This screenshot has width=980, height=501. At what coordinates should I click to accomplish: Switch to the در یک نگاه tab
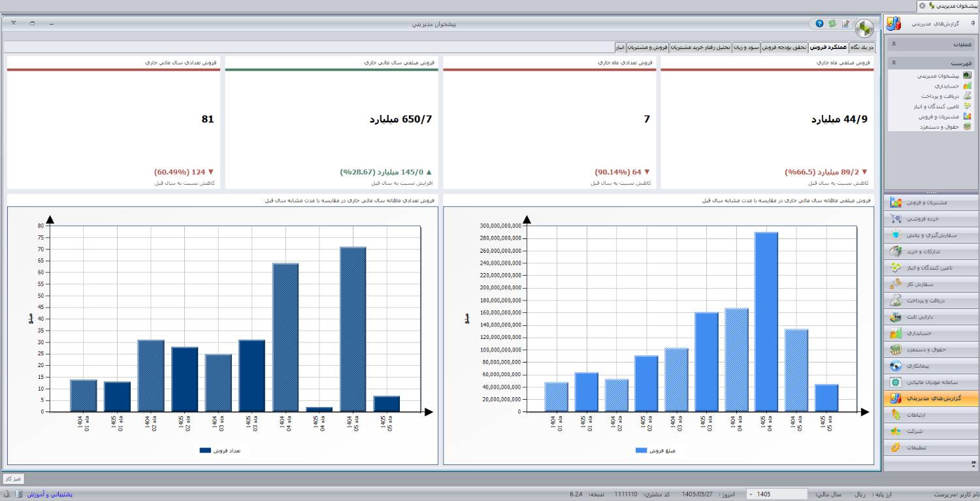pos(862,47)
